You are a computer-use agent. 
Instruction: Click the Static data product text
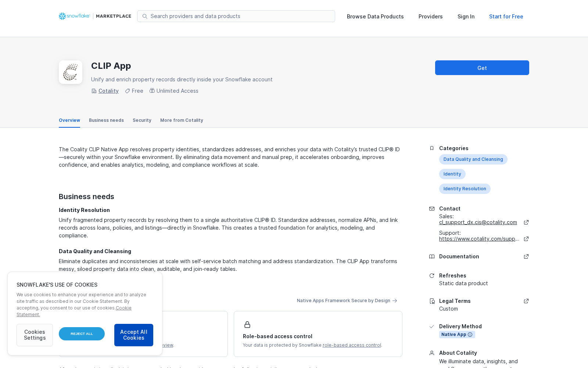[x=463, y=283]
